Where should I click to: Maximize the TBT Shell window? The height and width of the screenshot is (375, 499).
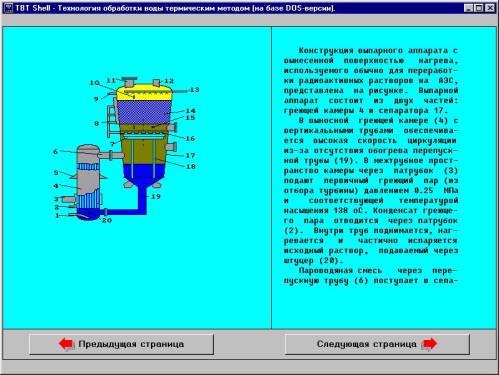pos(479,8)
